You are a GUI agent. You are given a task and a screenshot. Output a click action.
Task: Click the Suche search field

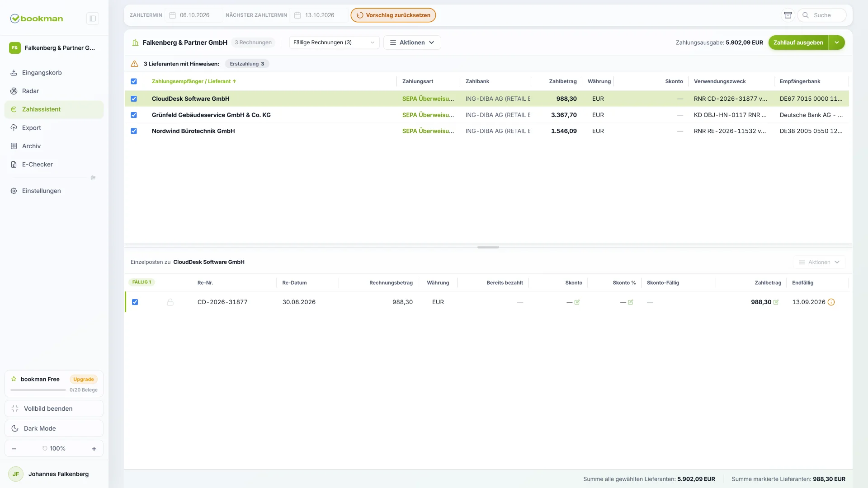pyautogui.click(x=822, y=15)
